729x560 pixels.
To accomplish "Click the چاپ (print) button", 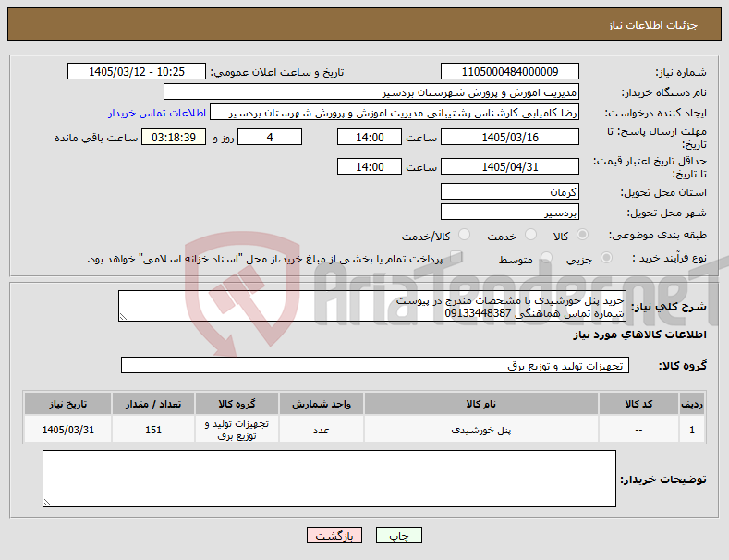I will 398,535.
